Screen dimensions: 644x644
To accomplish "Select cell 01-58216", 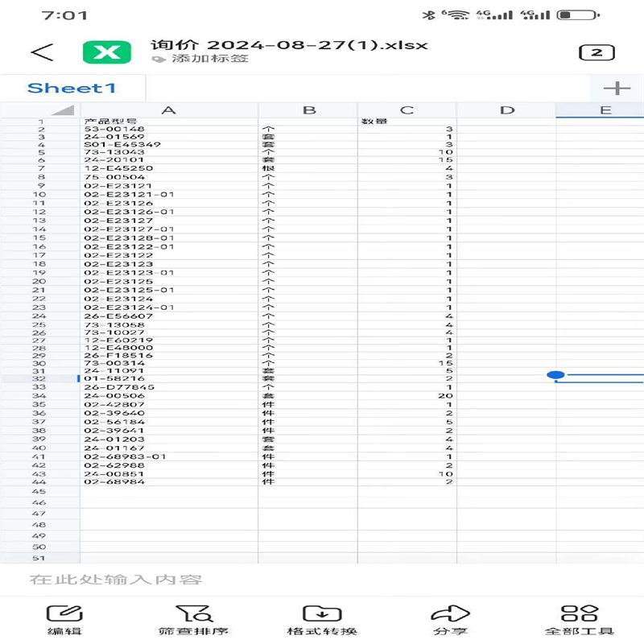I will click(169, 378).
